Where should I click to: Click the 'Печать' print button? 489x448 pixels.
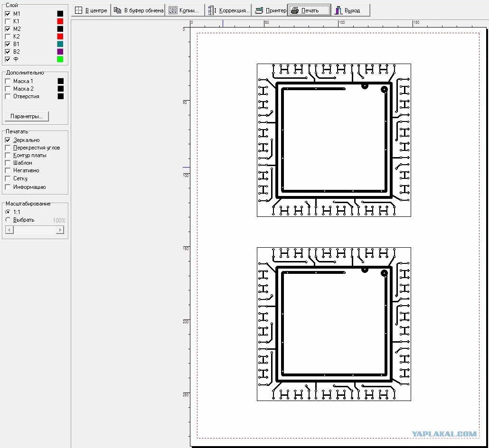click(309, 10)
